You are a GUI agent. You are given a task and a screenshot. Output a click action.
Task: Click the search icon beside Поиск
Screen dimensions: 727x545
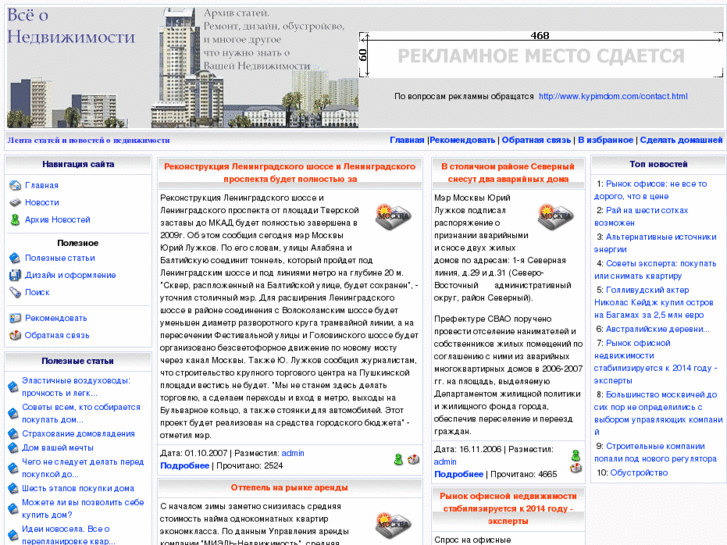(15, 293)
